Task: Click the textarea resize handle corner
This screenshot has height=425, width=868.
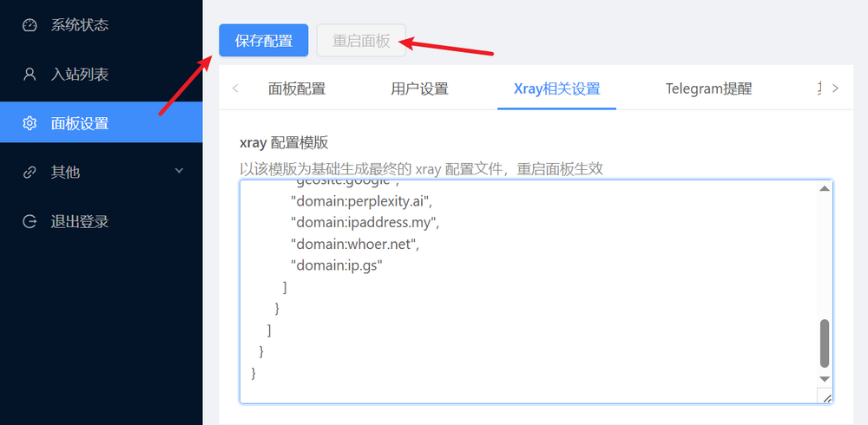Action: coord(826,397)
